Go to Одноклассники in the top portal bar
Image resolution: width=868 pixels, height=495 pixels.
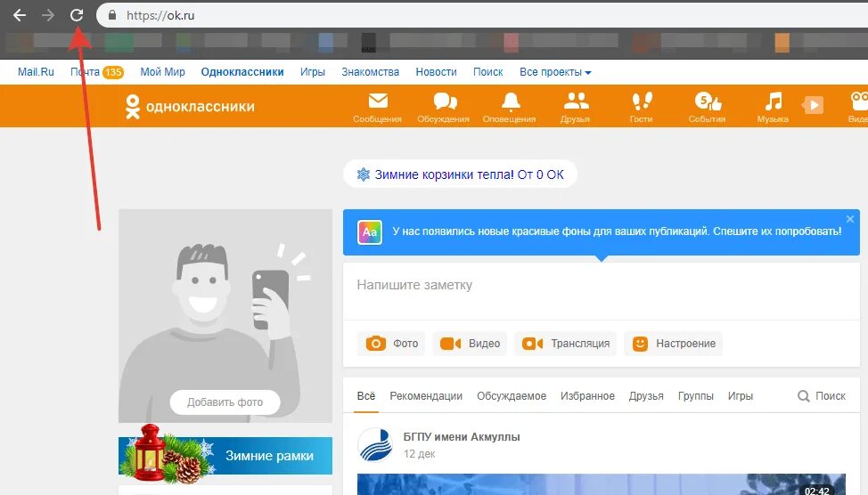[x=242, y=72]
